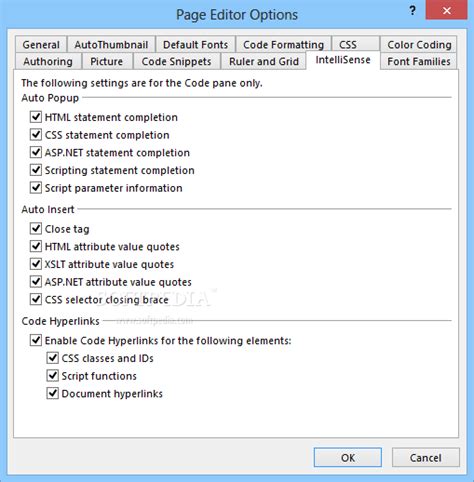Toggle Script functions hyperlinks checkbox
This screenshot has height=482, width=474.
coord(52,376)
